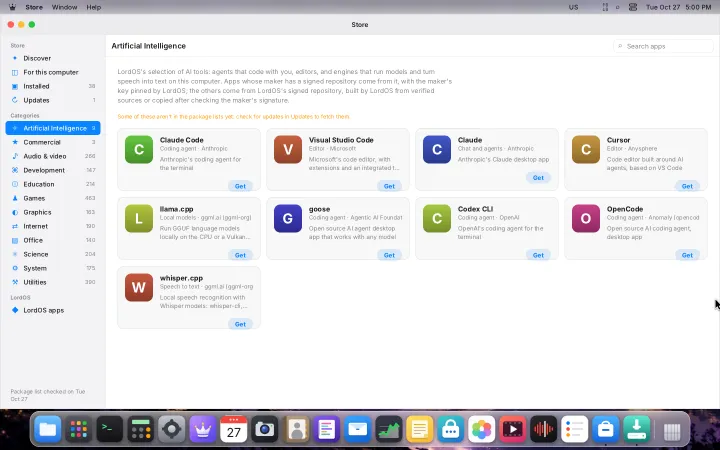Open the yellow Notes app in dock
The height and width of the screenshot is (450, 720).
420,430
